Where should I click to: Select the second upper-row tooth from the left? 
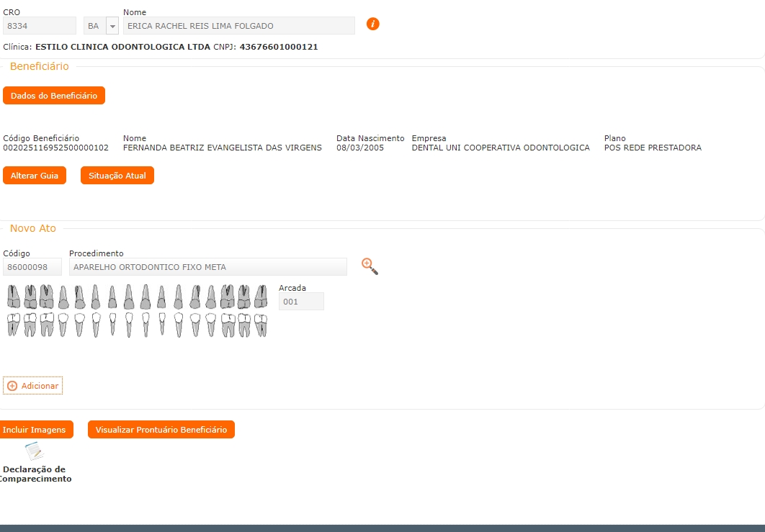[x=30, y=297]
